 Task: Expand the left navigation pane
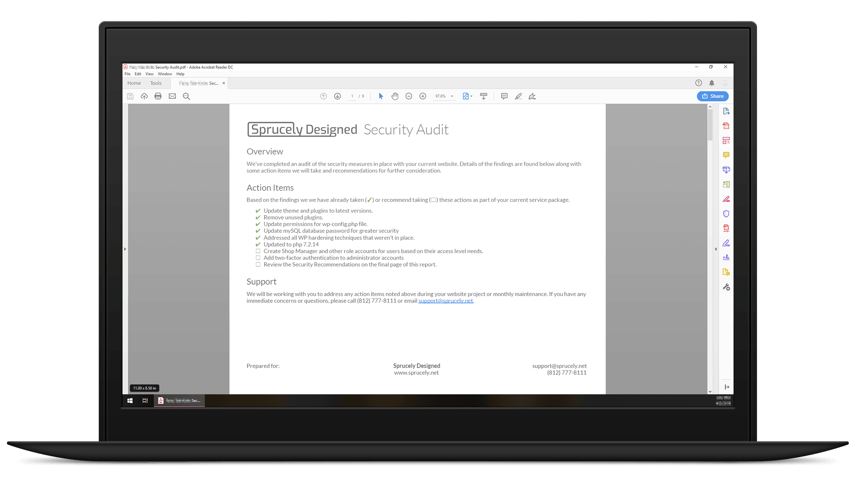click(125, 249)
